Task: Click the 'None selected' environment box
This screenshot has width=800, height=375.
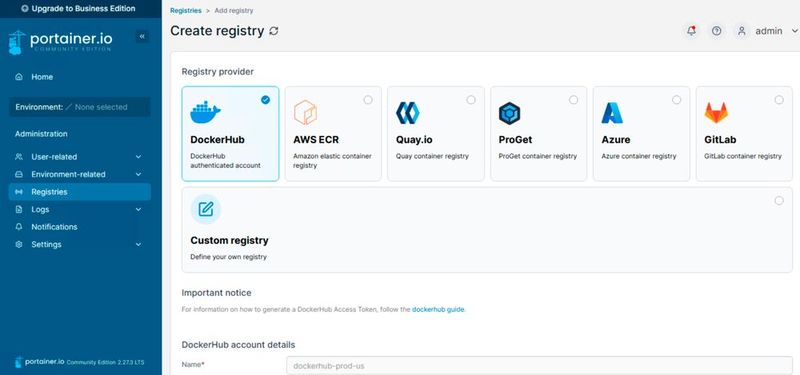Action: tap(80, 107)
